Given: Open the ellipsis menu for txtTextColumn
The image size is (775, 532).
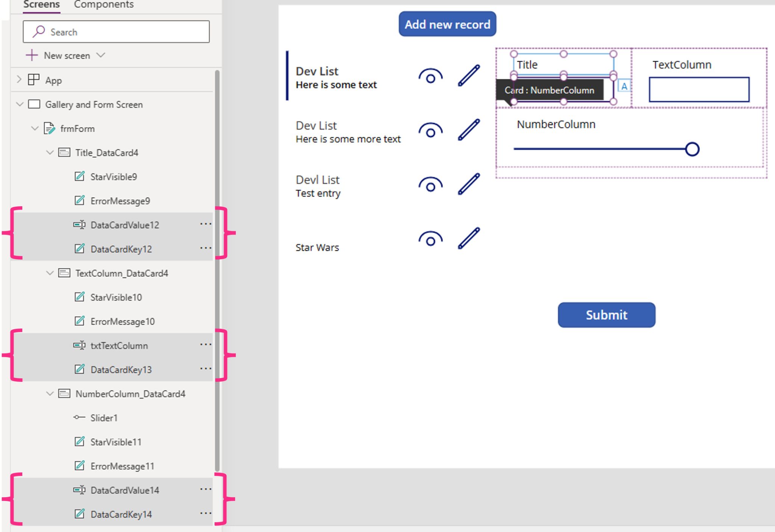Looking at the screenshot, I should pyautogui.click(x=205, y=344).
